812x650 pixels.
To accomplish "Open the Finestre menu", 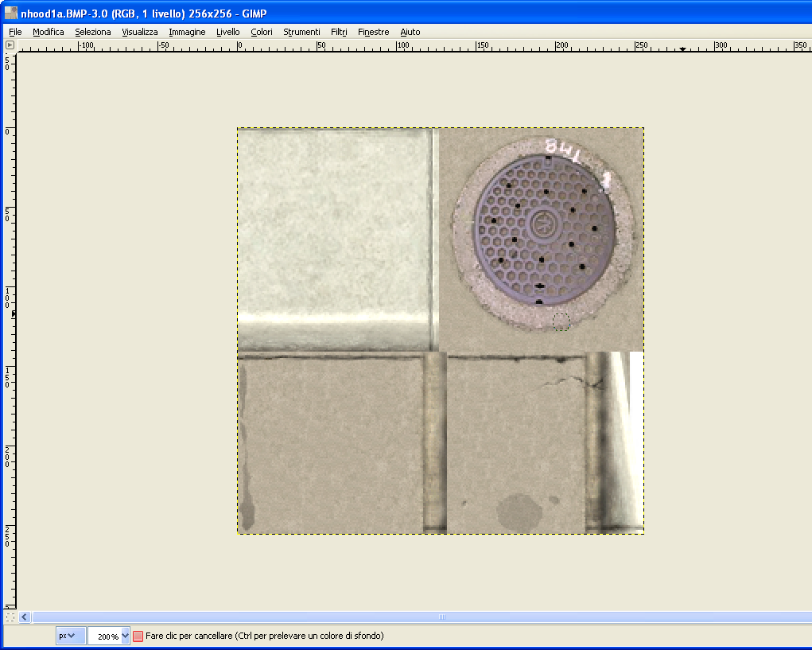I will [x=373, y=32].
